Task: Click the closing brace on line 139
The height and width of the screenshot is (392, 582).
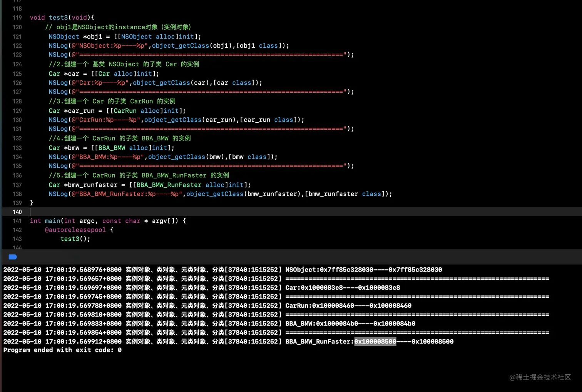Action: click(x=32, y=203)
